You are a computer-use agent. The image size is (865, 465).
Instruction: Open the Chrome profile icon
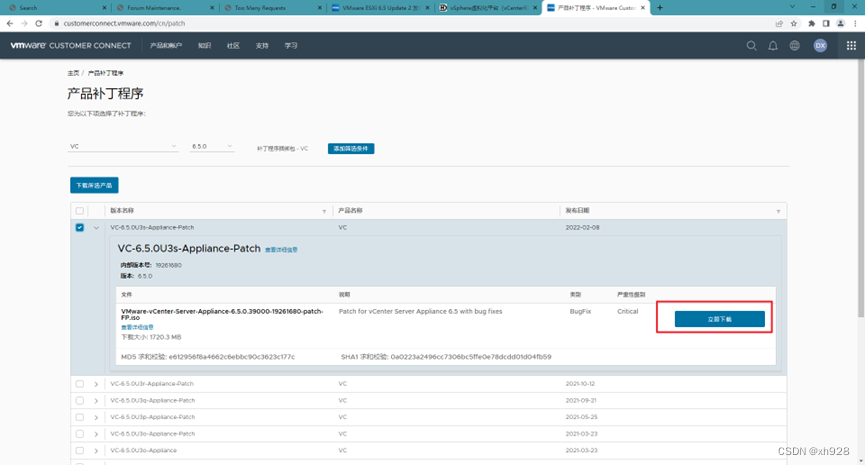coord(840,23)
